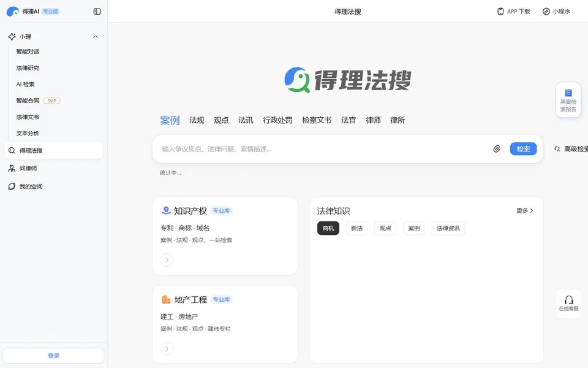
Task: Click the paperclip attachment icon
Action: coord(497,149)
